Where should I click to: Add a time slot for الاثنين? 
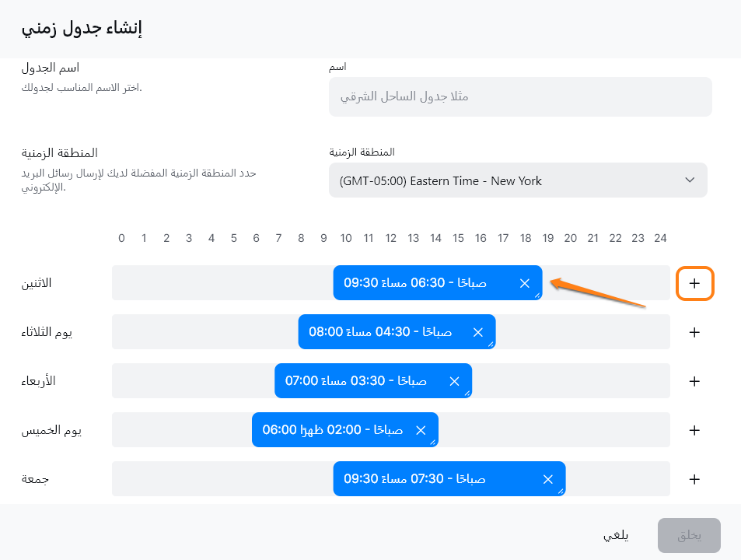[x=695, y=284]
